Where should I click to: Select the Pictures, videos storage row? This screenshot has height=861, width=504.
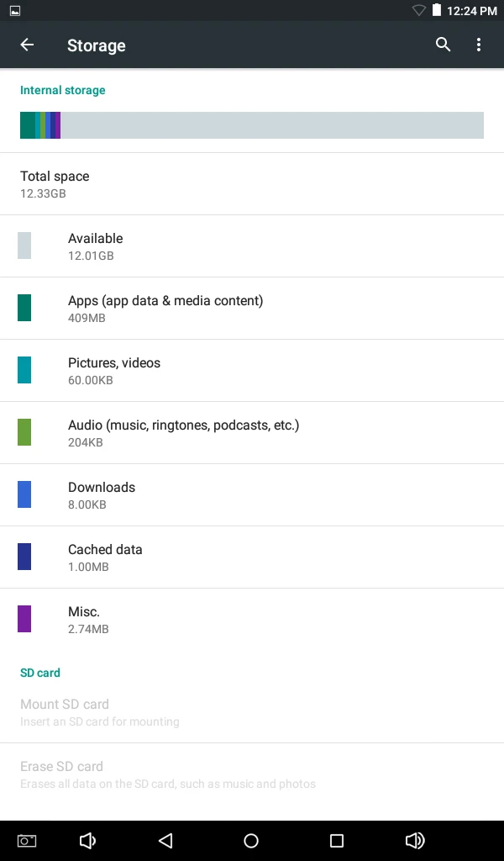point(252,370)
